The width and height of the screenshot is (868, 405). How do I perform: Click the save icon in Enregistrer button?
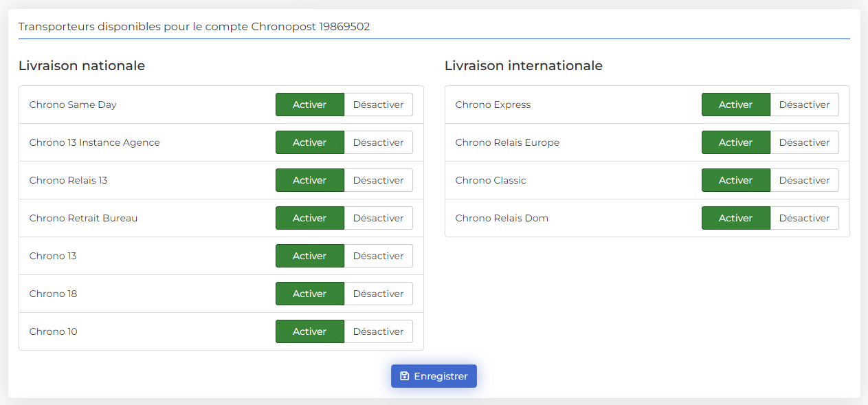click(405, 376)
